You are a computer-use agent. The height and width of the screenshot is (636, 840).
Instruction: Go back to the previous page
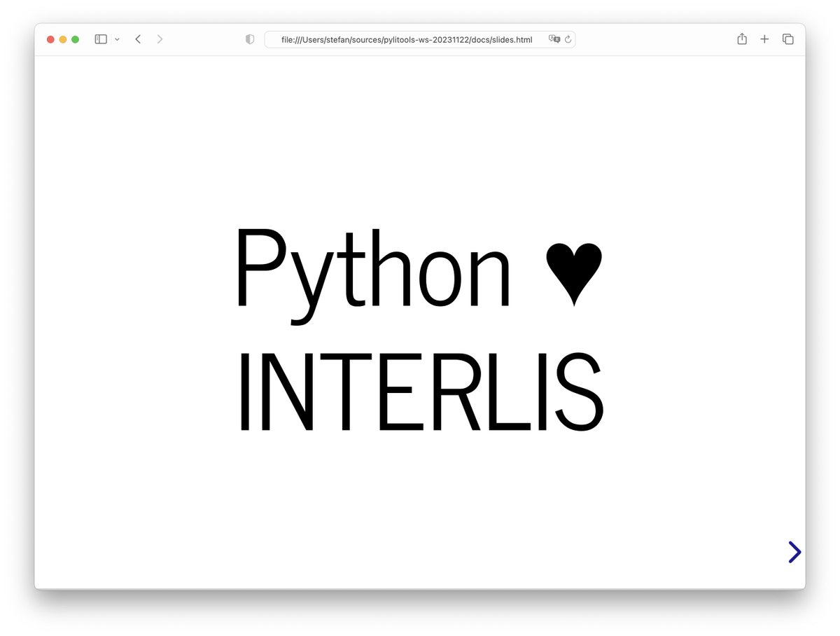click(138, 39)
